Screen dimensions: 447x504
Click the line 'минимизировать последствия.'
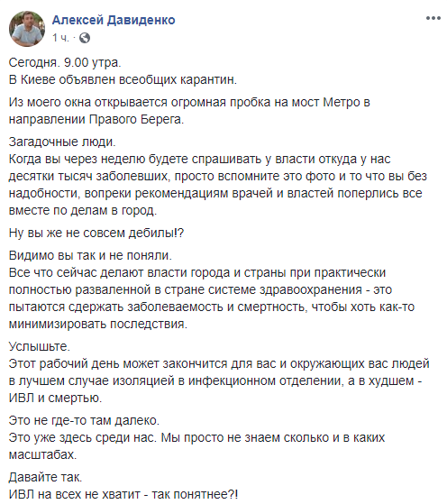pyautogui.click(x=97, y=324)
